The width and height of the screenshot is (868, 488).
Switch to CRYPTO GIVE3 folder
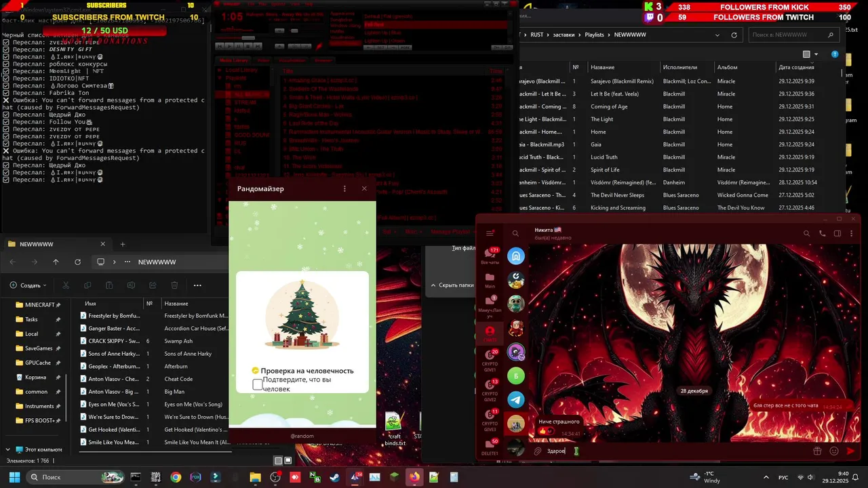[490, 420]
